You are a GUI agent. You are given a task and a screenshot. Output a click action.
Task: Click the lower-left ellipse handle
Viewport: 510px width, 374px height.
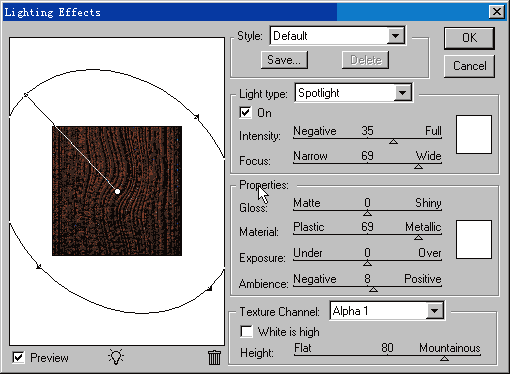click(39, 266)
